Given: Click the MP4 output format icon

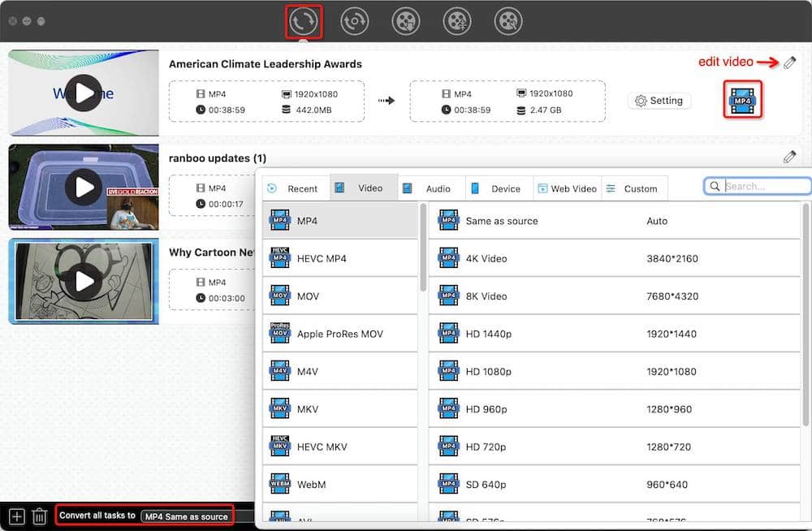Looking at the screenshot, I should click(x=742, y=99).
